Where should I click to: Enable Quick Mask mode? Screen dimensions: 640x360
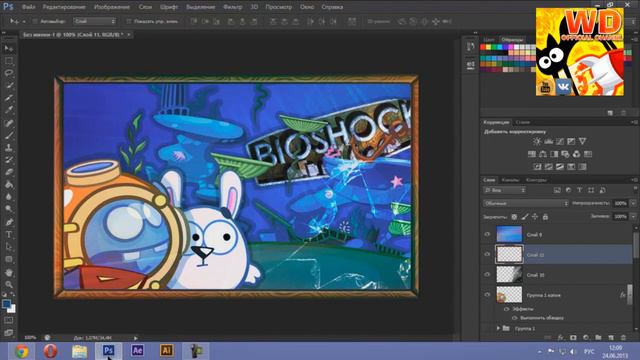click(x=9, y=321)
